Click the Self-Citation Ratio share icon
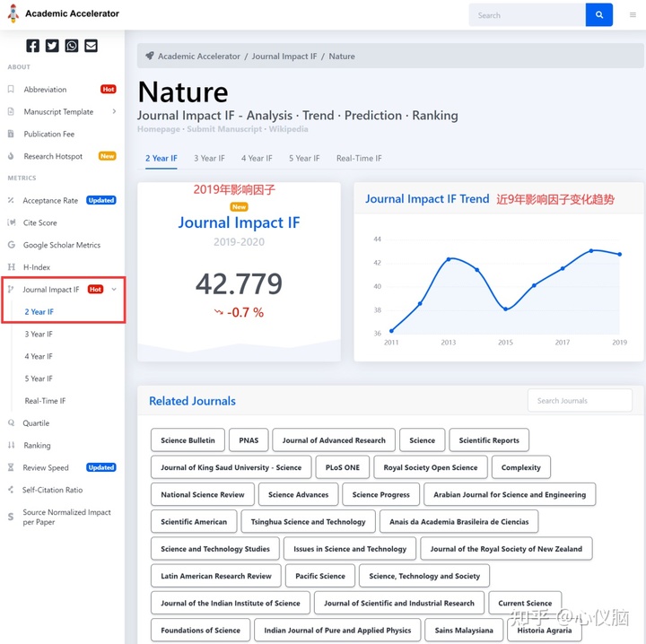Viewport: 646px width, 644px height. tap(11, 489)
